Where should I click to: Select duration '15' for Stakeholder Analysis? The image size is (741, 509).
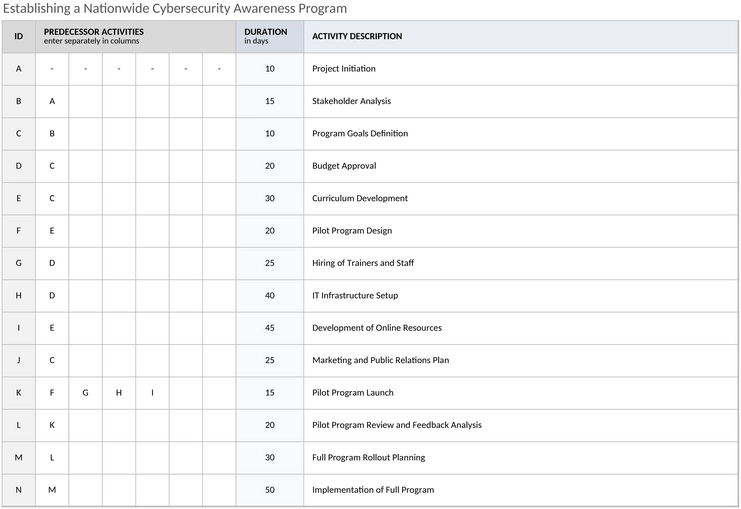click(x=270, y=101)
